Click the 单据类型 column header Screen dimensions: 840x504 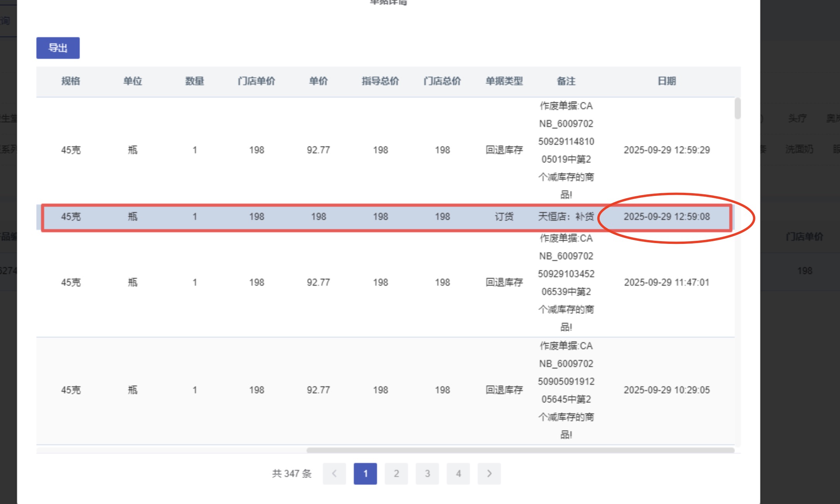click(x=504, y=81)
